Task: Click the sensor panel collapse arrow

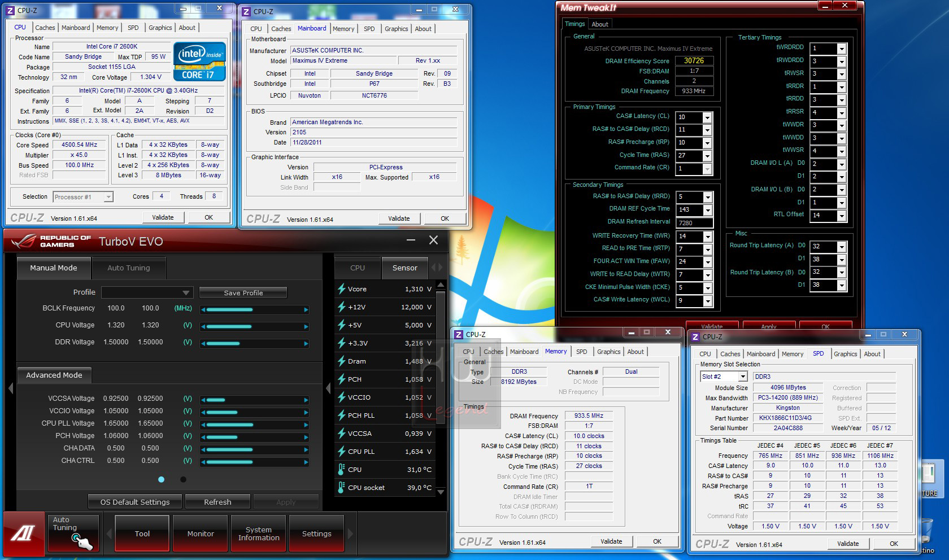Action: pyautogui.click(x=328, y=388)
